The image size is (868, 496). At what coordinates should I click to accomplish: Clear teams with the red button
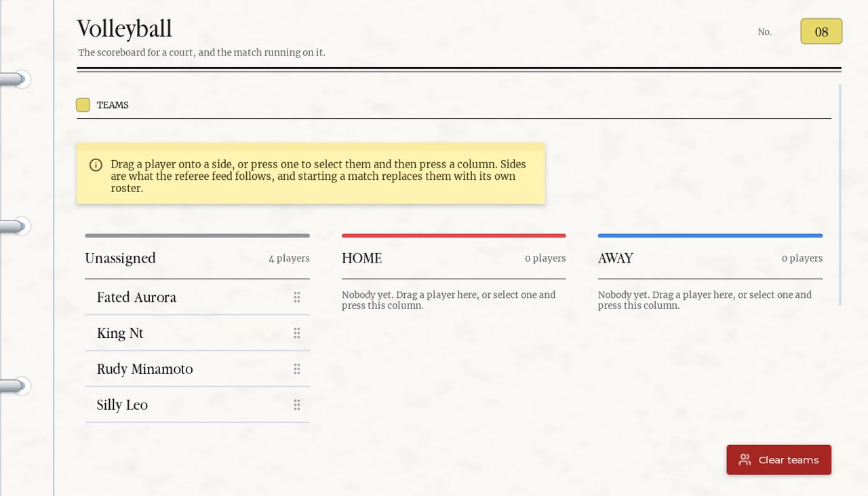[778, 460]
